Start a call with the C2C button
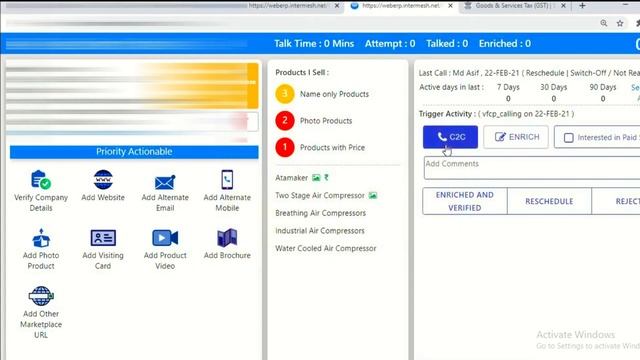The width and height of the screenshot is (640, 360). [x=450, y=137]
